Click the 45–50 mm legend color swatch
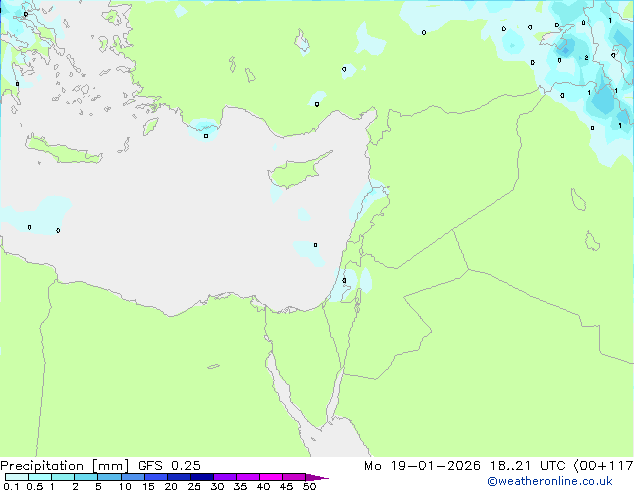This screenshot has width=634, height=490. (x=294, y=477)
